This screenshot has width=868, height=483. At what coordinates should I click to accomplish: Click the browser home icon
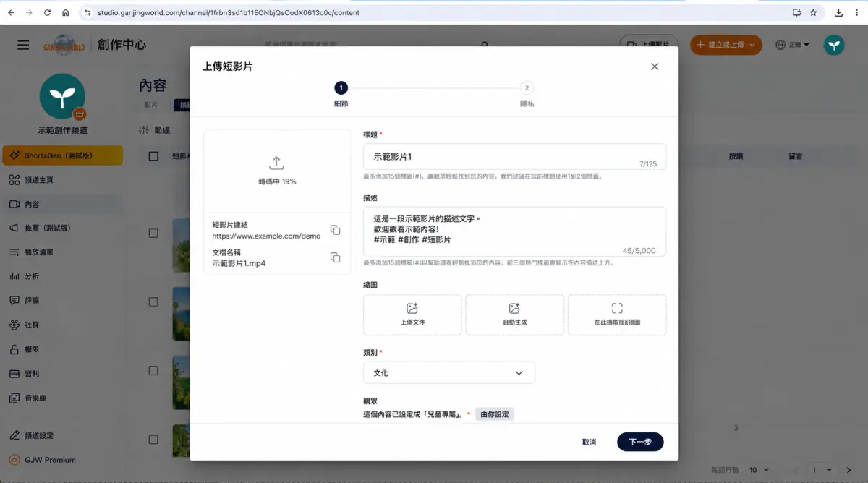(66, 12)
